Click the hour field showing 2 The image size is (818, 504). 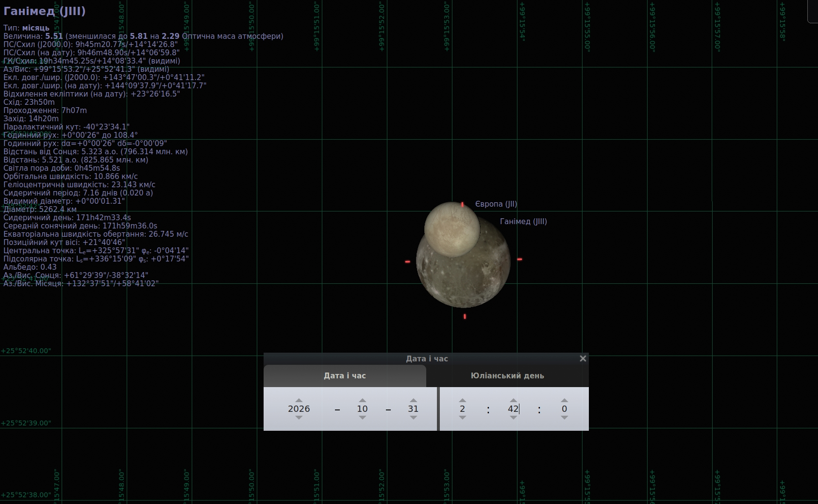462,409
